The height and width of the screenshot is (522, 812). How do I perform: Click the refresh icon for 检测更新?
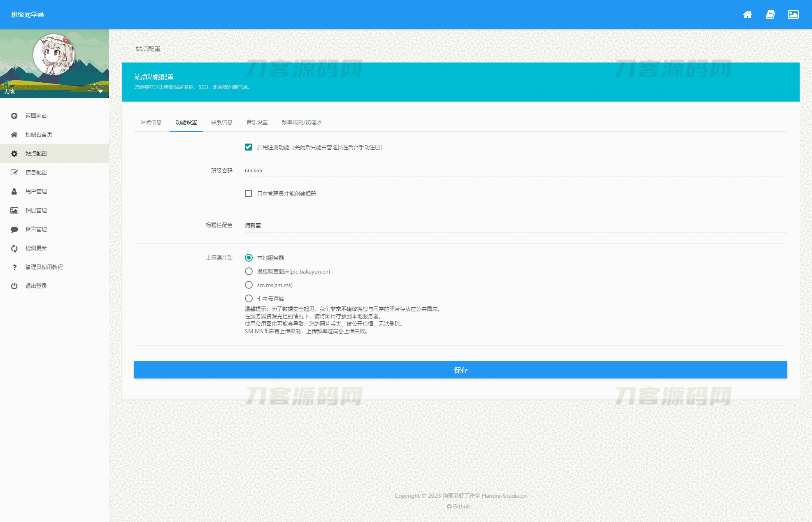14,248
